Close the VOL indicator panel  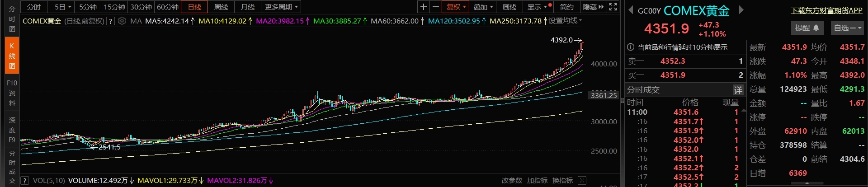582,181
